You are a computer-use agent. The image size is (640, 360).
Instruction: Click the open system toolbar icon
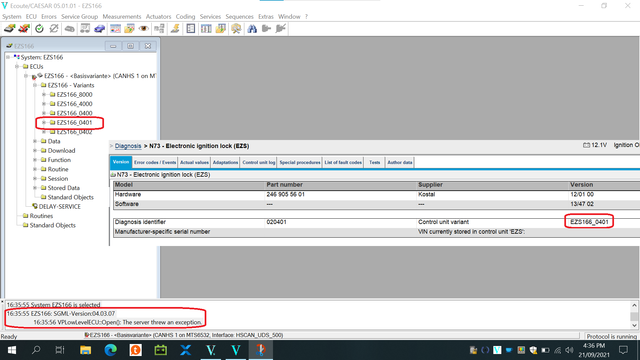pos(9,29)
